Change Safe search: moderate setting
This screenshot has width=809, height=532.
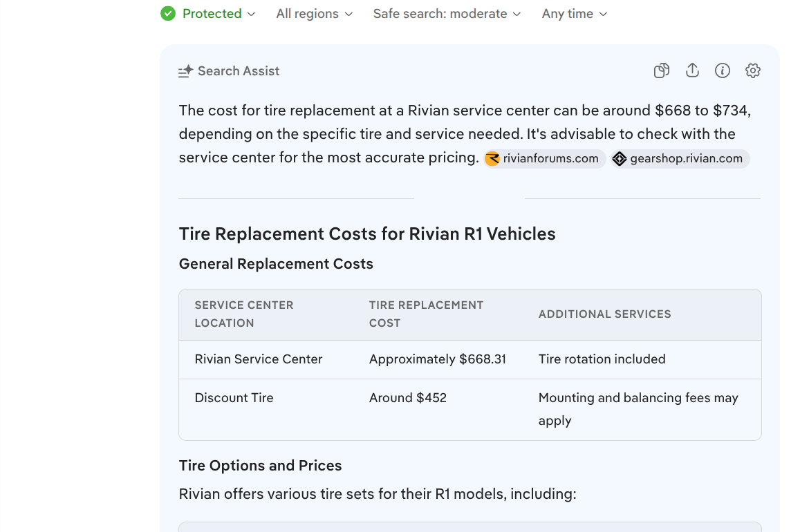[447, 14]
